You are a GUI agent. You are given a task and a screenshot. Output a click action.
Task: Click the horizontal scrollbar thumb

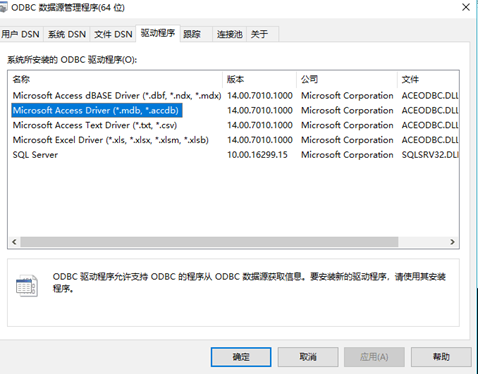click(209, 242)
